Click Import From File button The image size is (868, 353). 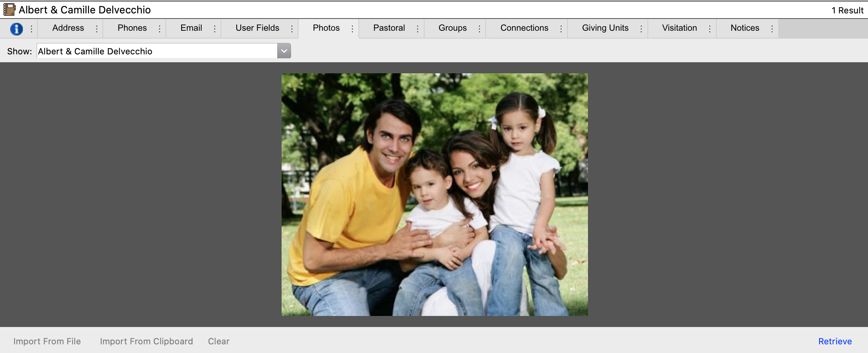(47, 341)
